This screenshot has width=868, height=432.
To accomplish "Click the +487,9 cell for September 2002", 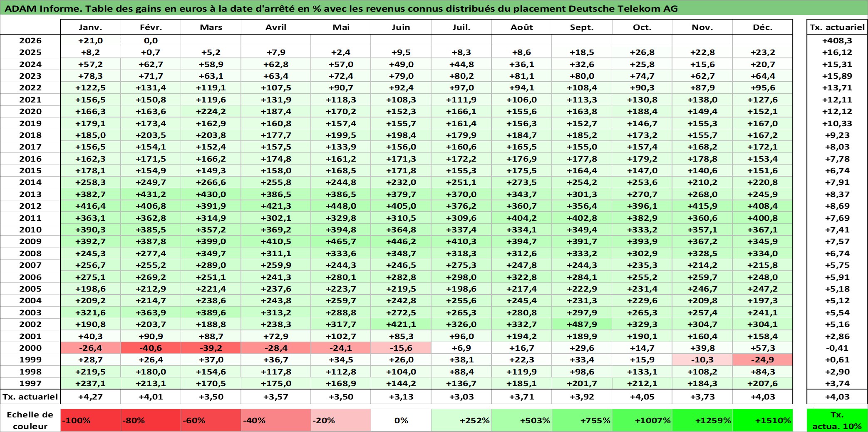I will tap(582, 324).
